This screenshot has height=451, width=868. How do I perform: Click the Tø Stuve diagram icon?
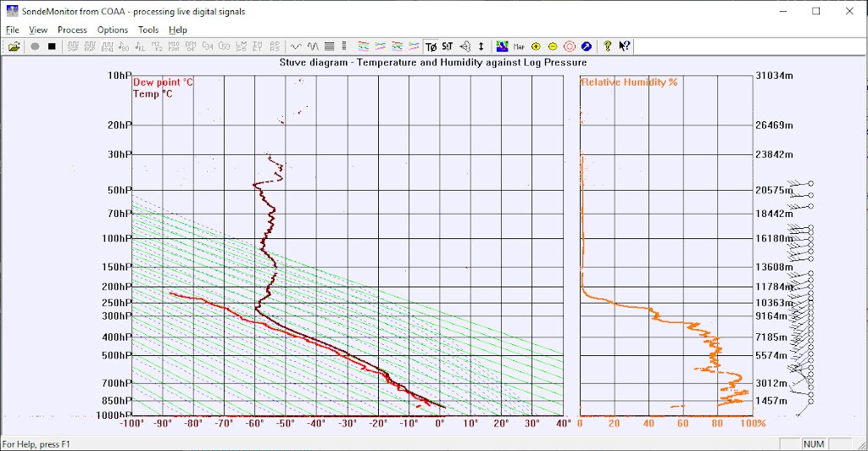[x=431, y=47]
